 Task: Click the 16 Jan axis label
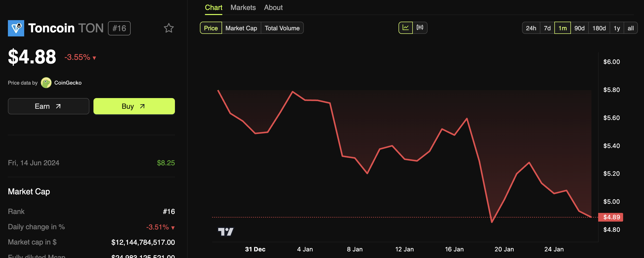(x=454, y=249)
